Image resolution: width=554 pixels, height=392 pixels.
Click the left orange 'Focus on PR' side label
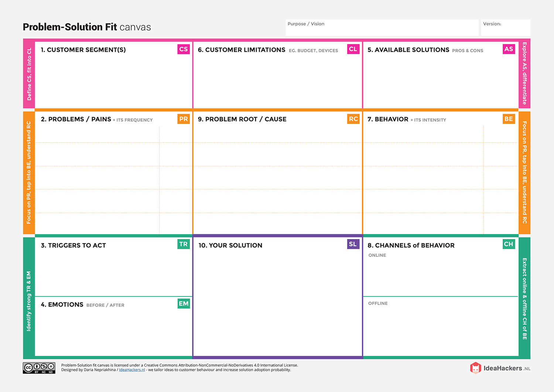point(29,173)
